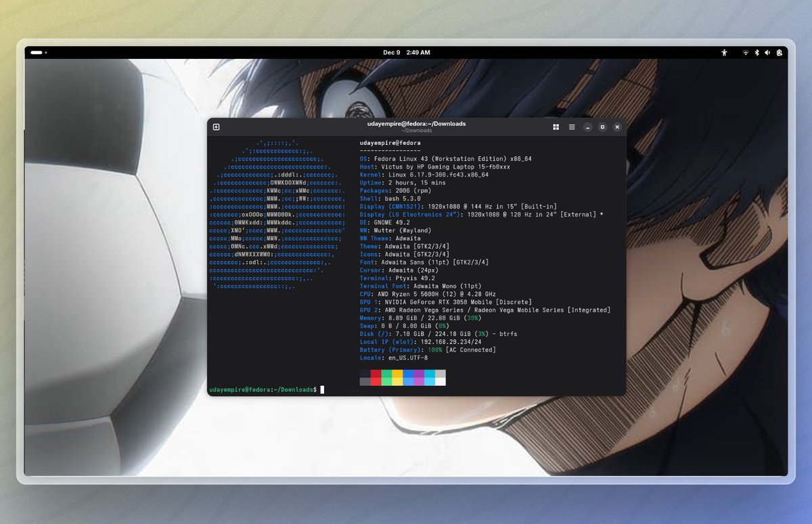This screenshot has height=524, width=812.
Task: Click the GPU 1 NVIDIA GeForce RTX line
Action: click(x=446, y=302)
